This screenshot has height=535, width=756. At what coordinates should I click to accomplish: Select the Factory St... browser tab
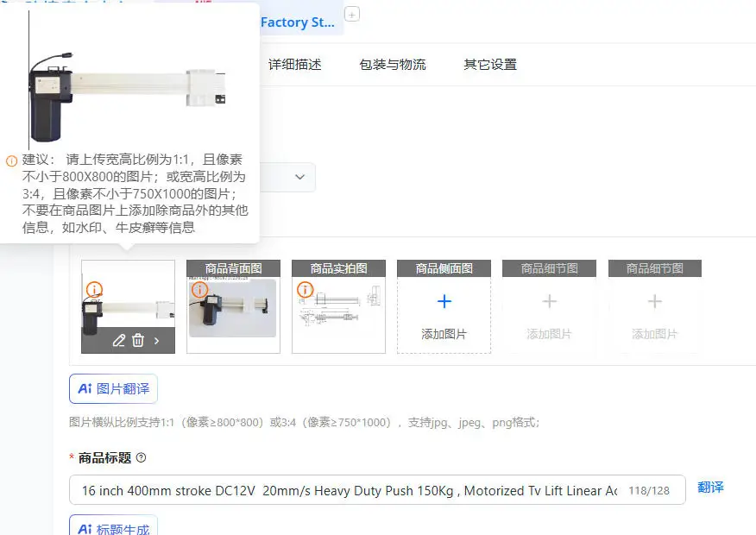[x=298, y=22]
